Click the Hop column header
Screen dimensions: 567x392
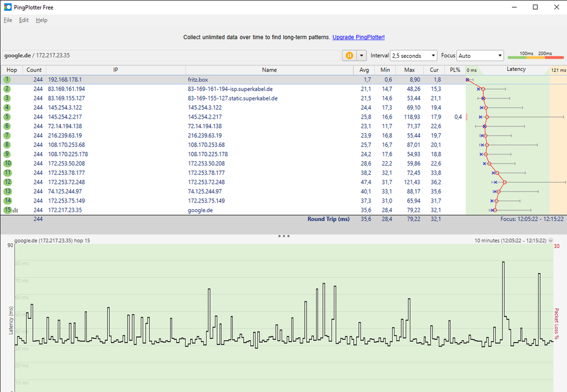point(11,70)
